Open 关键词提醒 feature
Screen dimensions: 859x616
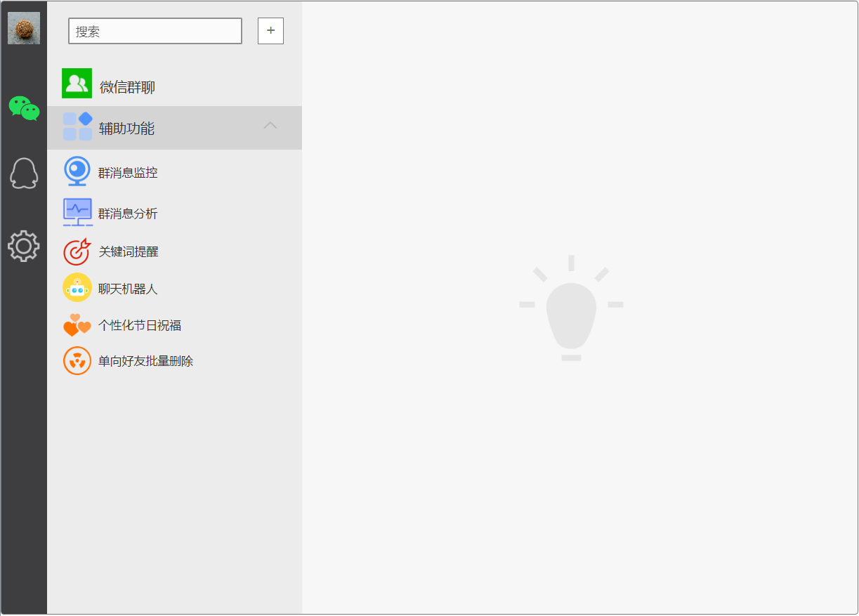tap(129, 251)
